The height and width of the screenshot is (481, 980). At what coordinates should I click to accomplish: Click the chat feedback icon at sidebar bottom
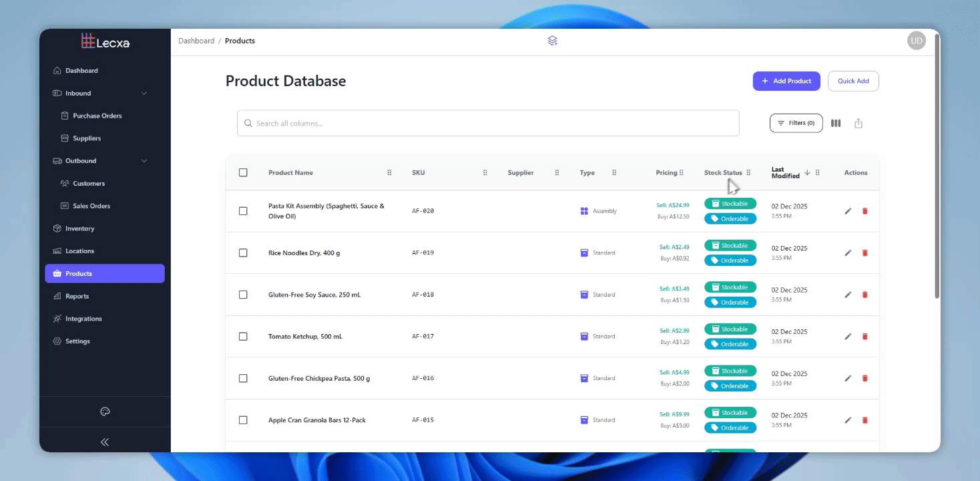click(x=104, y=412)
